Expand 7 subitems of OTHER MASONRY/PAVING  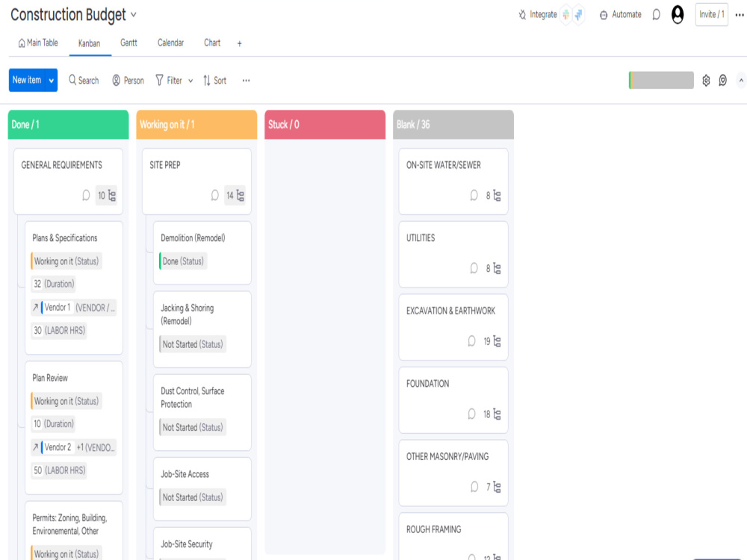[494, 487]
